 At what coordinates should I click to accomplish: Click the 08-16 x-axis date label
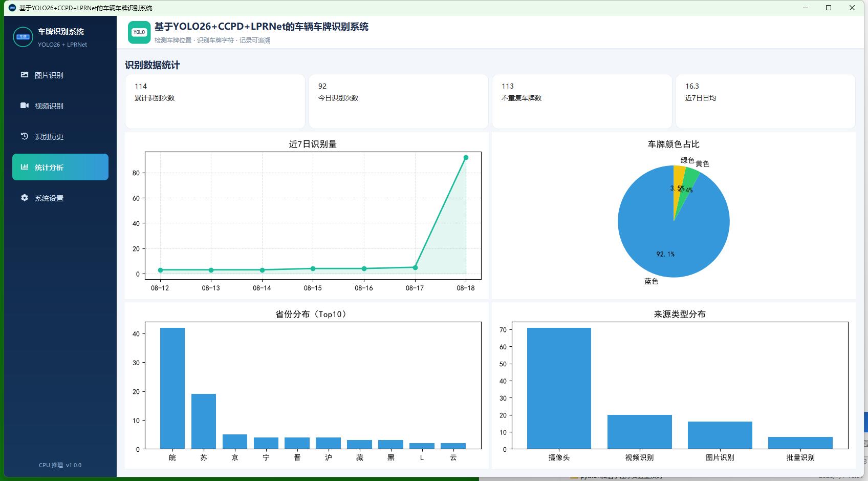[x=364, y=288]
